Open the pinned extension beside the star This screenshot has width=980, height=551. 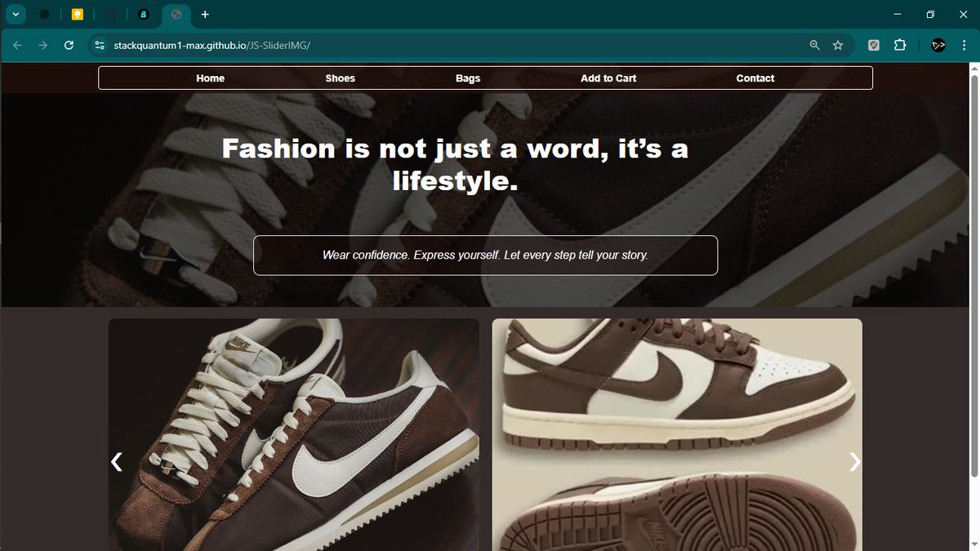[874, 46]
